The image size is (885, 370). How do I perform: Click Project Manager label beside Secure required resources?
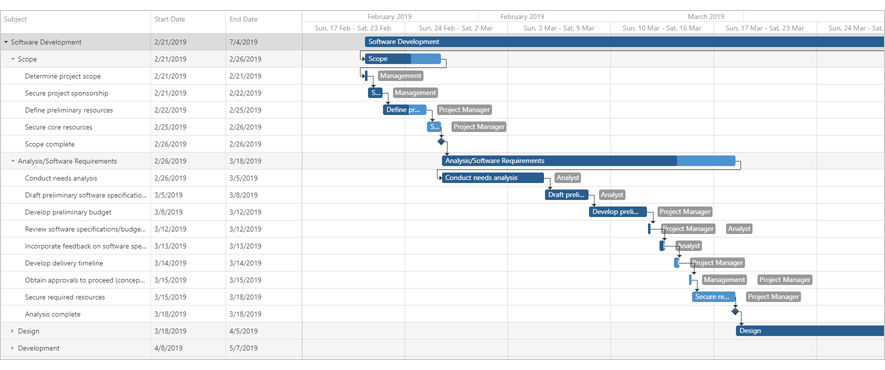773,297
